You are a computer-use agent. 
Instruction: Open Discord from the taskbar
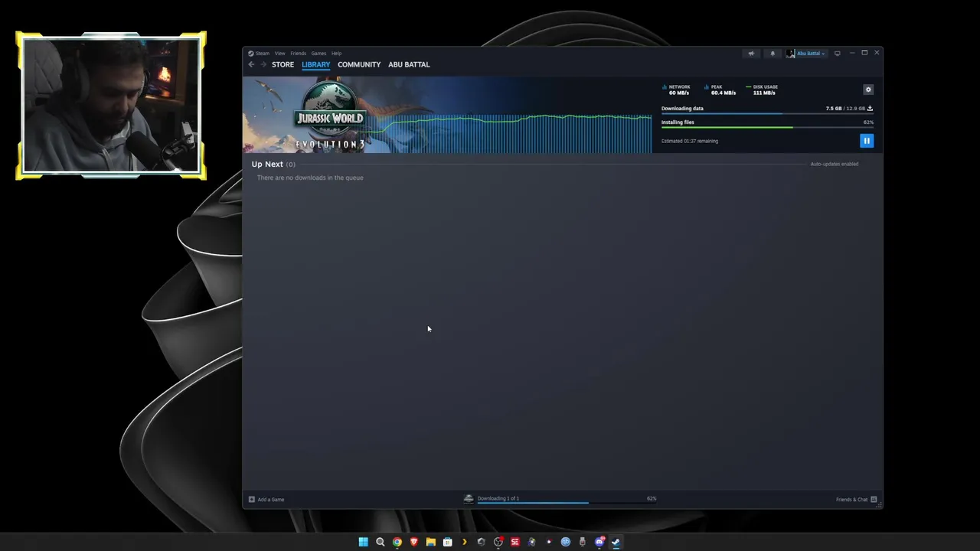point(599,542)
